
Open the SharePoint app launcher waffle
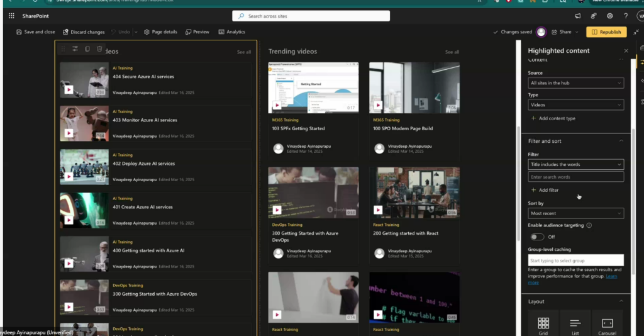click(11, 16)
